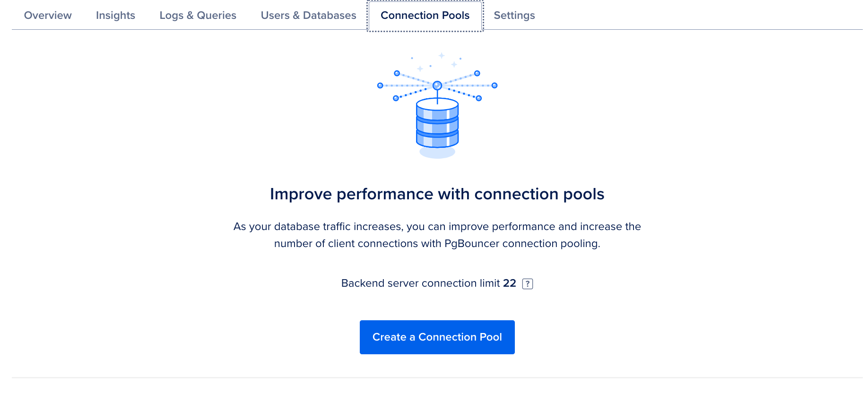Click the 'Backend server connection limit' label
The width and height of the screenshot is (868, 393).
(x=420, y=283)
